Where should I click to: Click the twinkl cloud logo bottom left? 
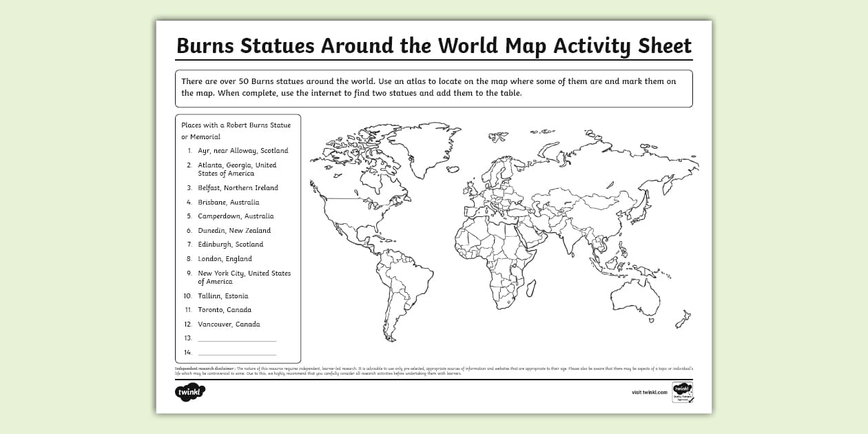191,391
